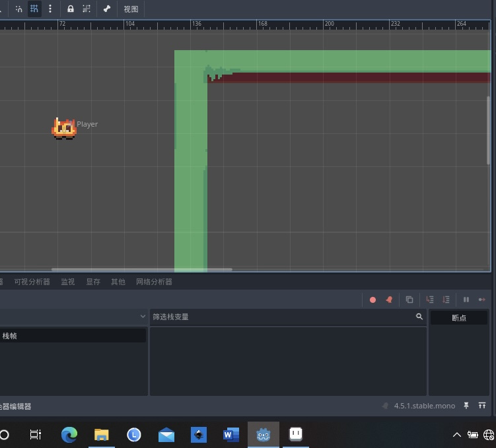Open the white square face app in taskbar

click(296, 434)
